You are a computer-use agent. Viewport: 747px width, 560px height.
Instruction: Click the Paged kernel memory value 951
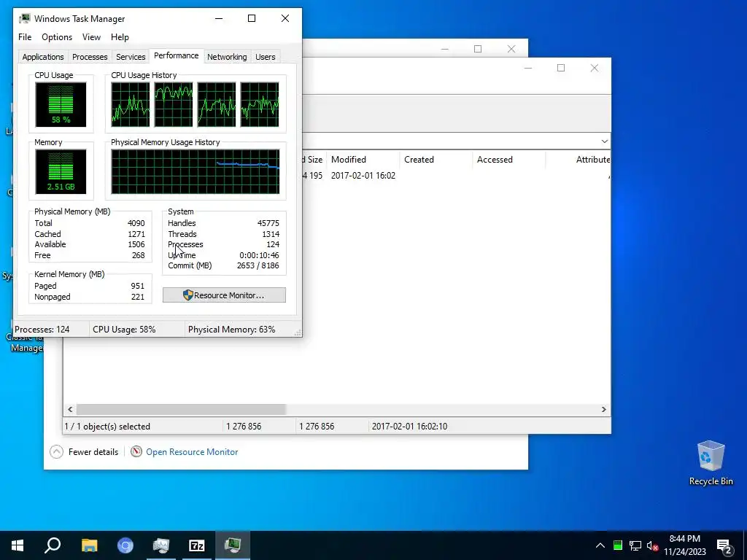pos(138,286)
